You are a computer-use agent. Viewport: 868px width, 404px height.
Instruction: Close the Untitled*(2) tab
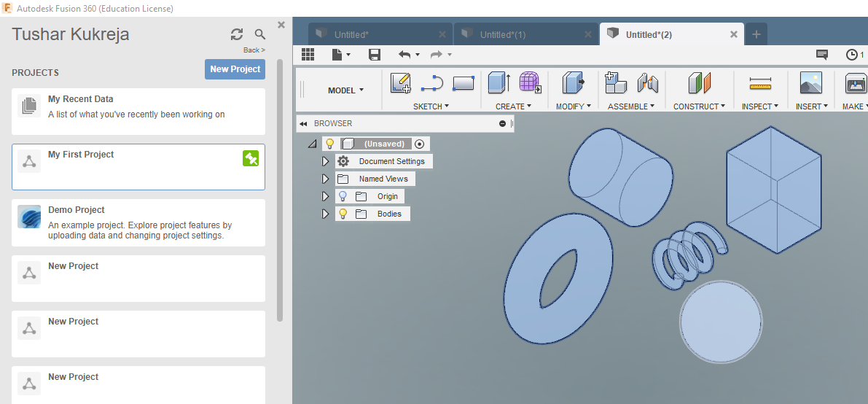coord(733,34)
